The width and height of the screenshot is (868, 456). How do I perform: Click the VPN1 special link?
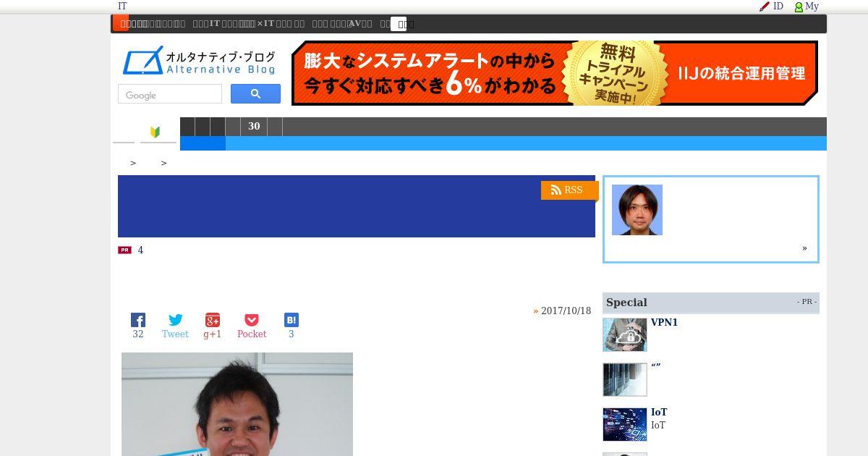point(664,323)
